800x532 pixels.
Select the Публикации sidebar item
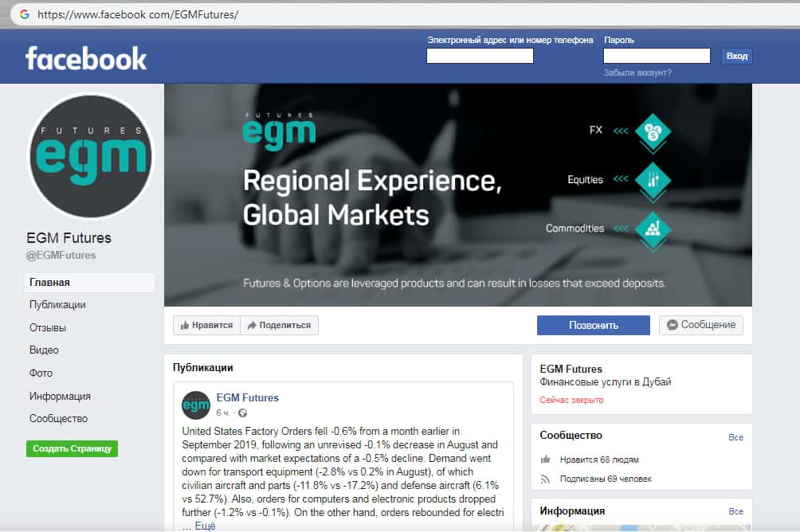57,304
